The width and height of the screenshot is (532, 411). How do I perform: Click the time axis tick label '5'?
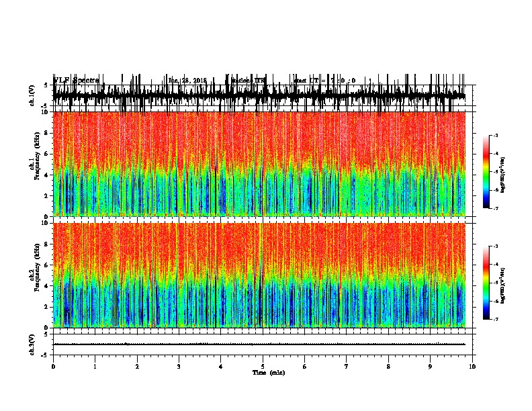coord(263,367)
